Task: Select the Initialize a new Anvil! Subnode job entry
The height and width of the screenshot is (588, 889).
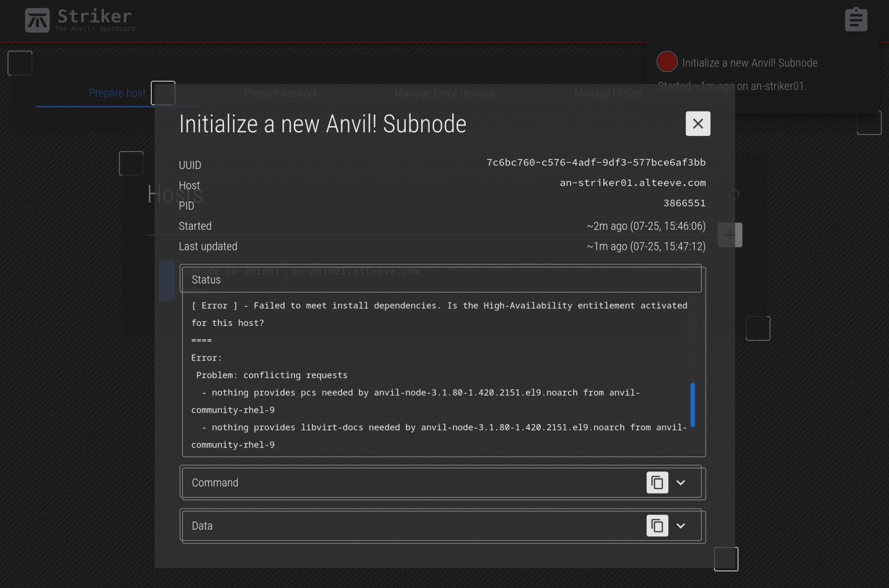Action: click(x=749, y=63)
